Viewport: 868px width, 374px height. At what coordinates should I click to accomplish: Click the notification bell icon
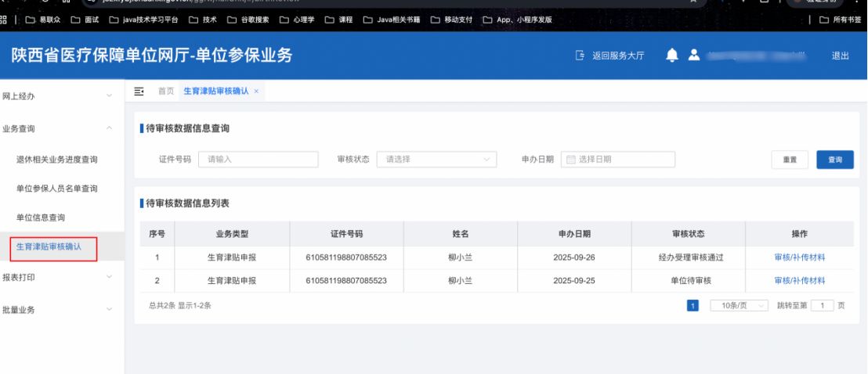click(x=671, y=56)
